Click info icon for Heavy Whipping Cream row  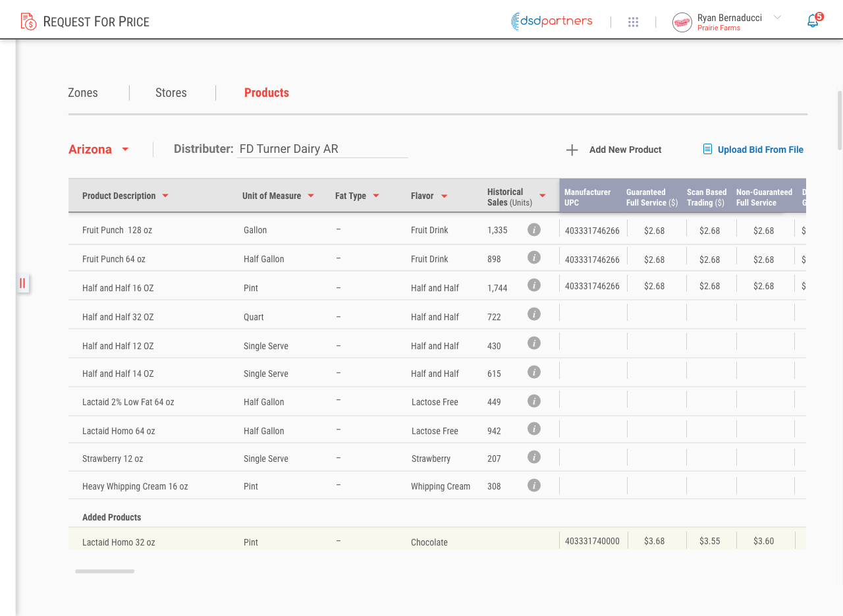[x=534, y=486]
